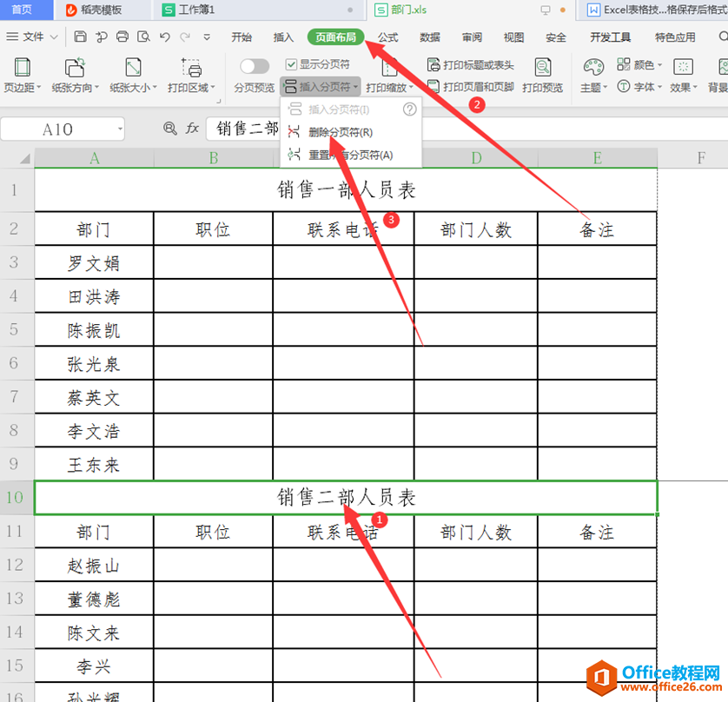728x702 pixels.
Task: Select column F header
Action: point(701,158)
